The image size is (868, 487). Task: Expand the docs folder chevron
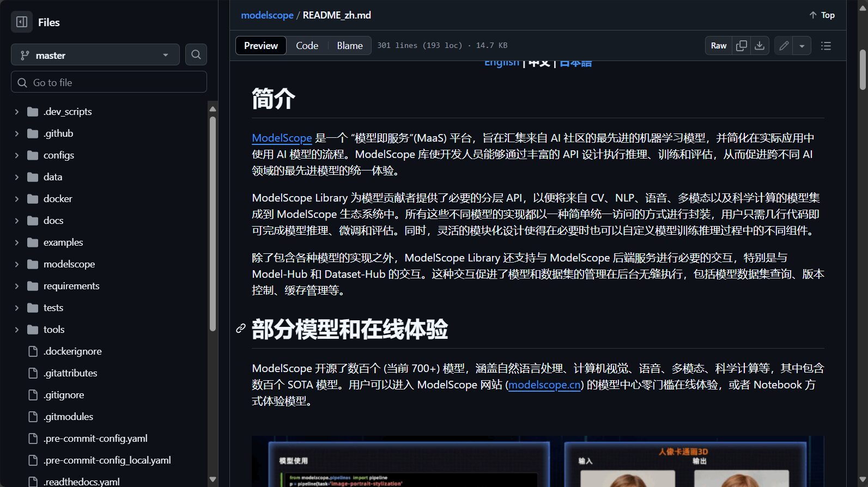click(16, 221)
